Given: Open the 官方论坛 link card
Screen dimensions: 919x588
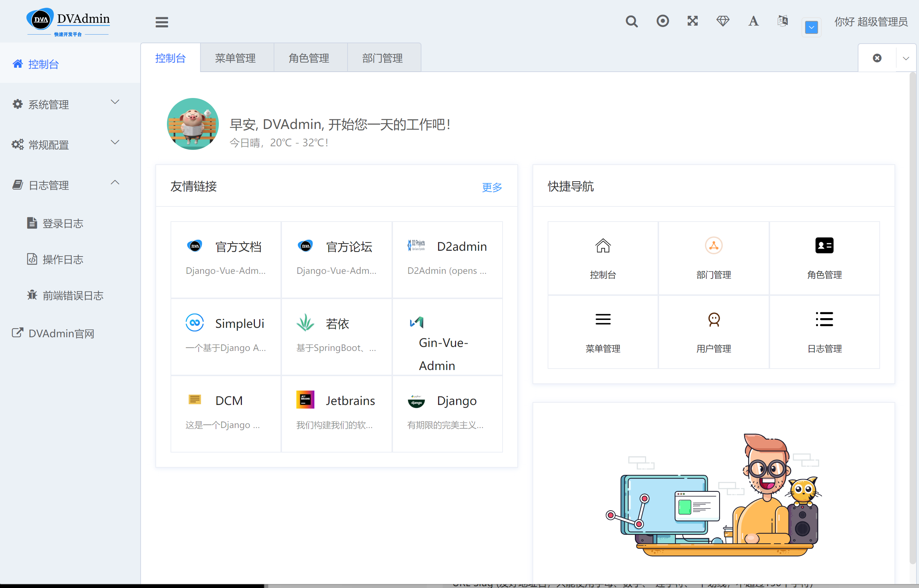Looking at the screenshot, I should tap(336, 260).
